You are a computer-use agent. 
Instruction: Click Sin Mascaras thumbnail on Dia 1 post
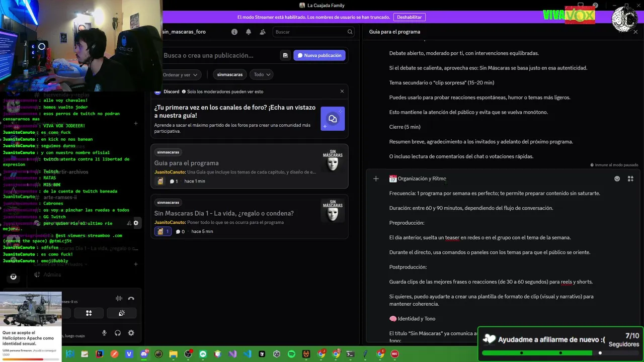click(333, 210)
